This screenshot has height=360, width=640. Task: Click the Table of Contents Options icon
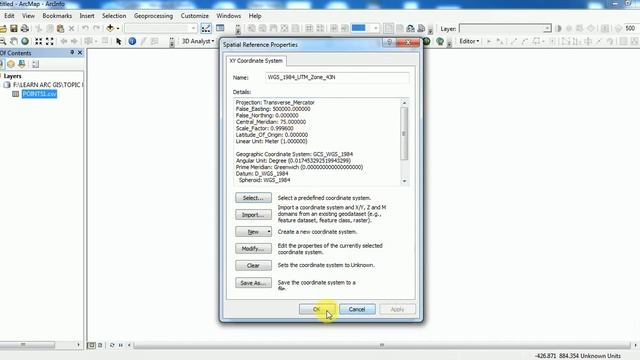coord(36,64)
